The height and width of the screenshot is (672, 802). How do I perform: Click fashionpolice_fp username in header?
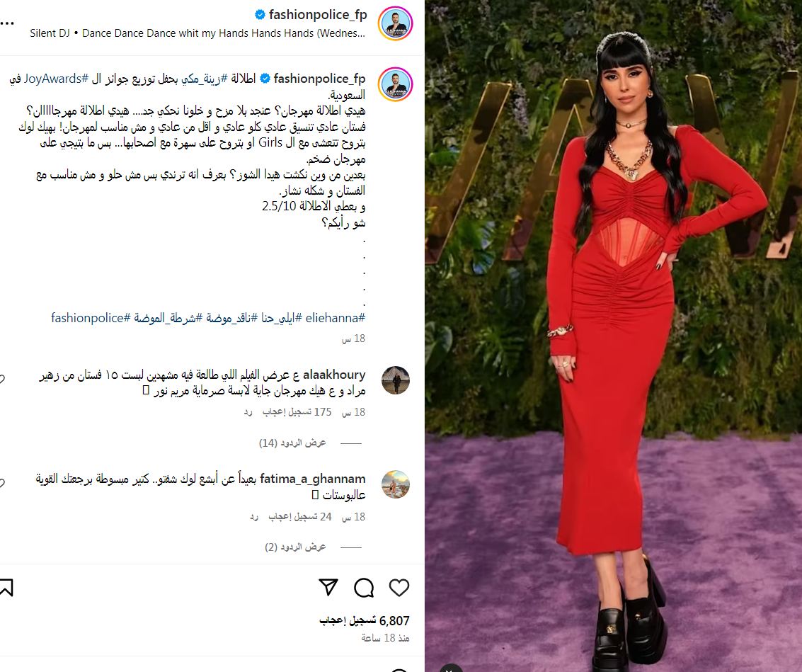click(318, 15)
